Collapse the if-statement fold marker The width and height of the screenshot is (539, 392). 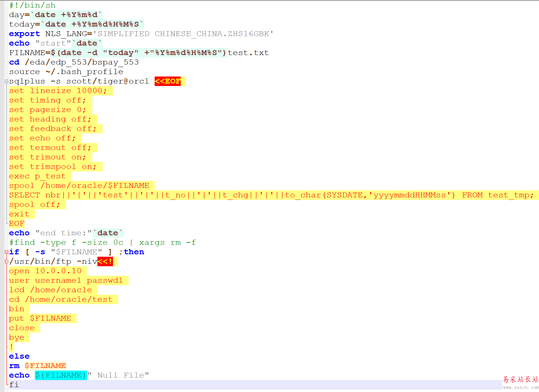click(x=6, y=252)
